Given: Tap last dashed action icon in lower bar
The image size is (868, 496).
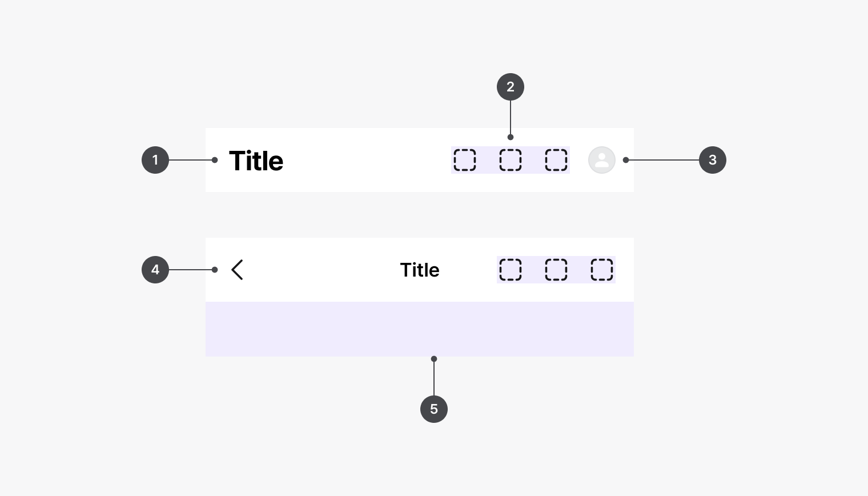Looking at the screenshot, I should coord(602,270).
